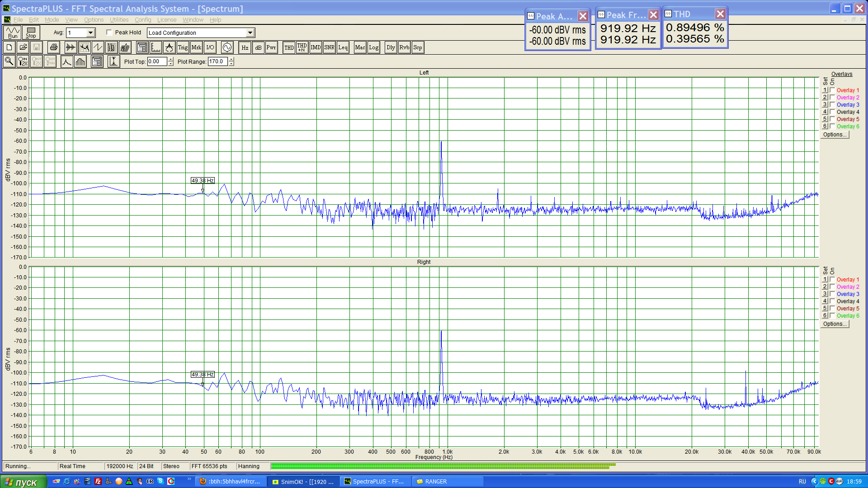Click the Trig trigger toolbar button

(x=183, y=47)
